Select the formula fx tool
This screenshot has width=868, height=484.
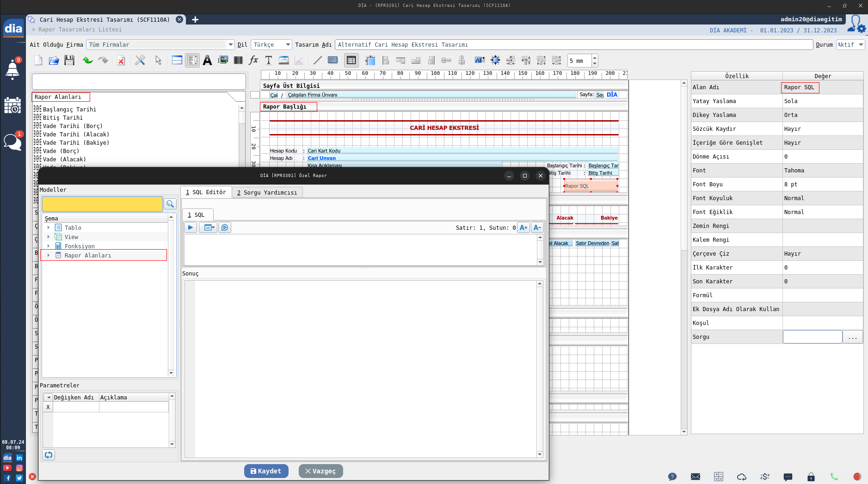click(x=253, y=61)
